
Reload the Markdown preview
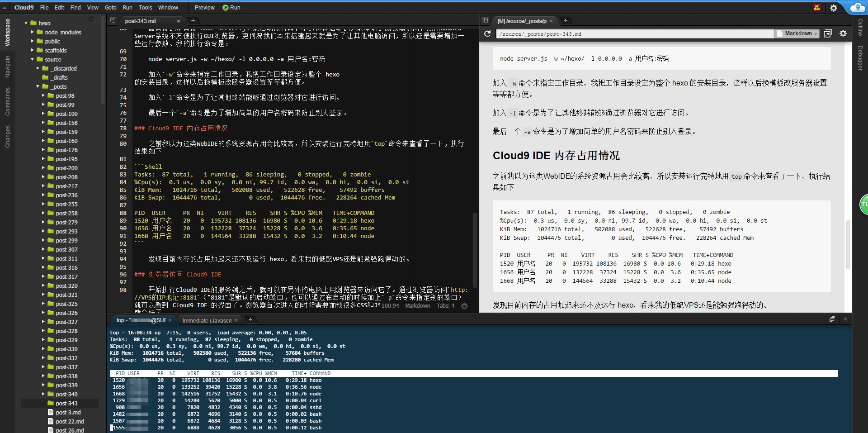pyautogui.click(x=487, y=33)
